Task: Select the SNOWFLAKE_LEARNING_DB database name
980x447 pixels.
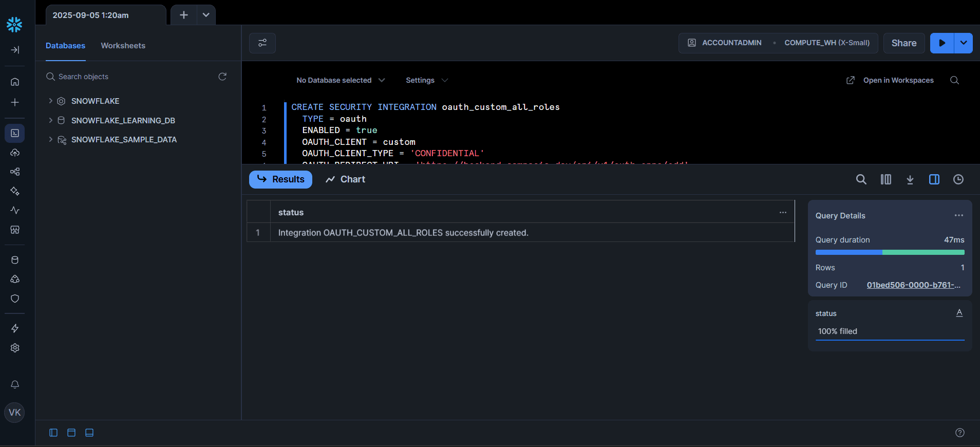Action: (123, 120)
